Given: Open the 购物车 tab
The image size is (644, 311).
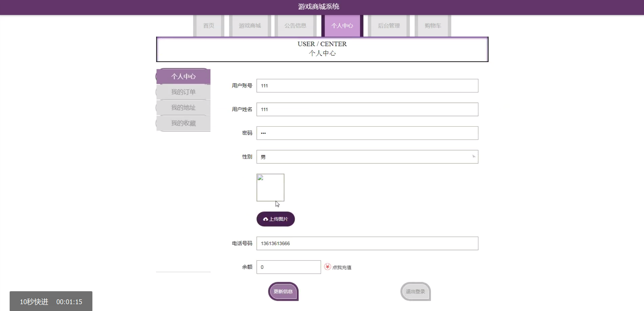Looking at the screenshot, I should 433,26.
